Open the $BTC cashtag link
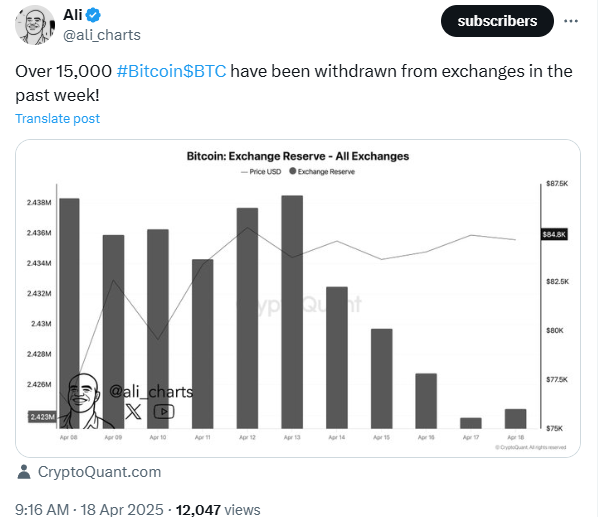Screen dimensions: 613x517 coord(204,71)
